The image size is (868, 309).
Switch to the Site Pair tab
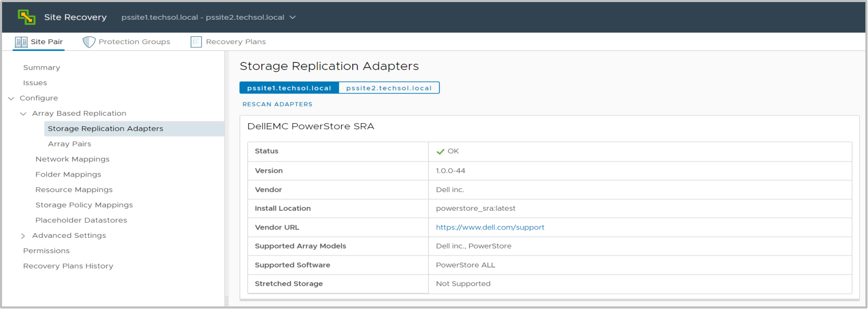39,42
